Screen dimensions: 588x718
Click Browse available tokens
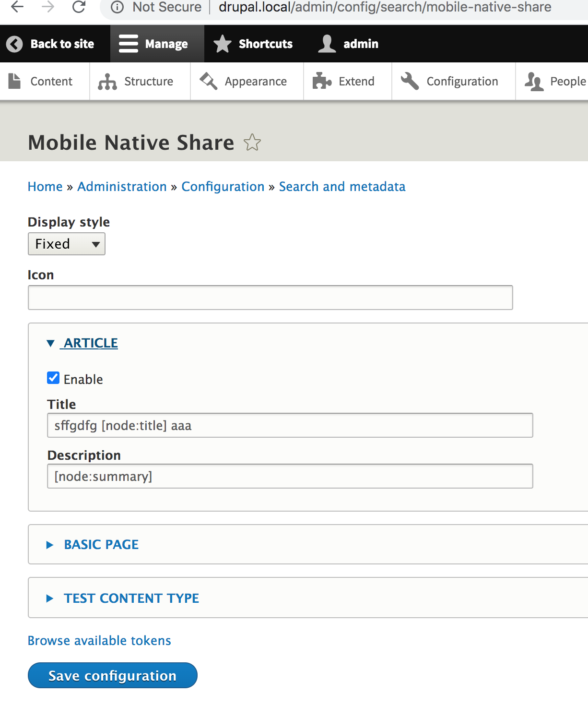[99, 640]
